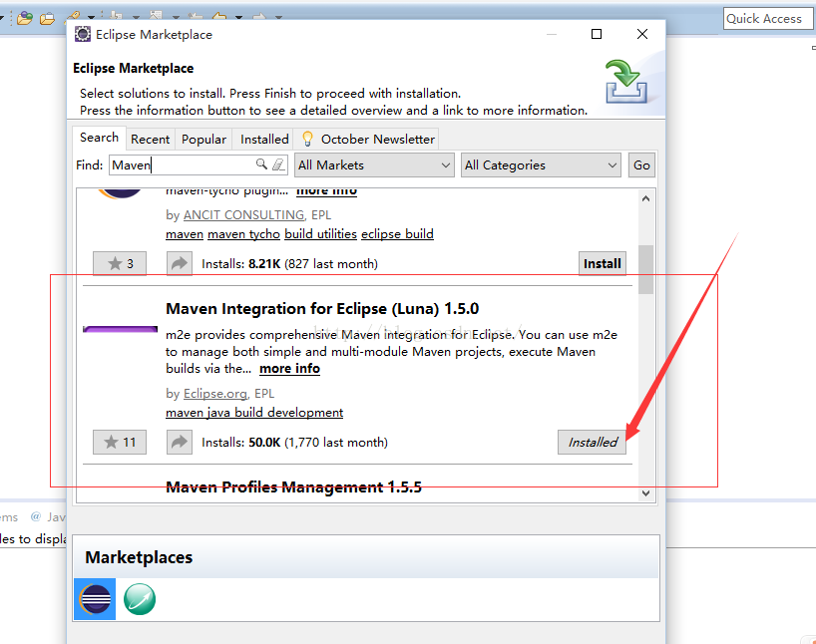Share the maven-tycho plugin via arrow icon

pos(179,264)
